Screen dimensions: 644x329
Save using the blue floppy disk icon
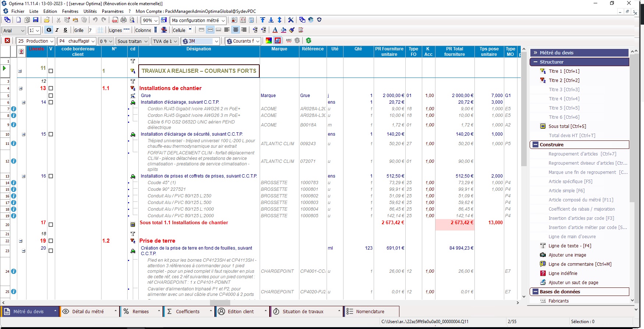[36, 20]
